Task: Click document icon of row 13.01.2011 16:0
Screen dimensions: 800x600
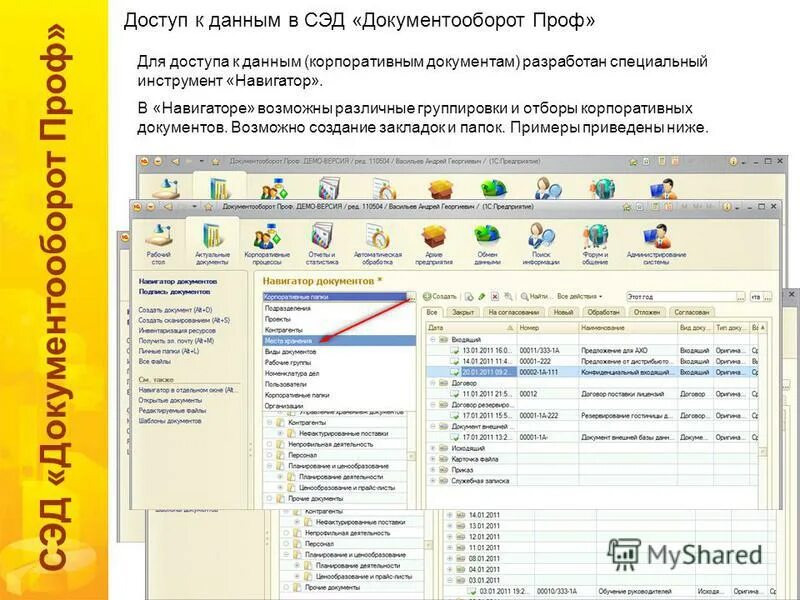Action: [x=454, y=350]
